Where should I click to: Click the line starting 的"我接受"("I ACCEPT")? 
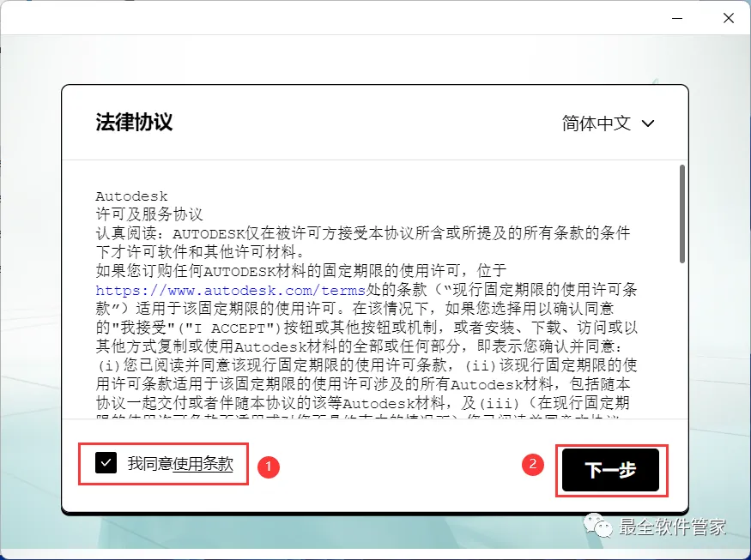tap(366, 328)
